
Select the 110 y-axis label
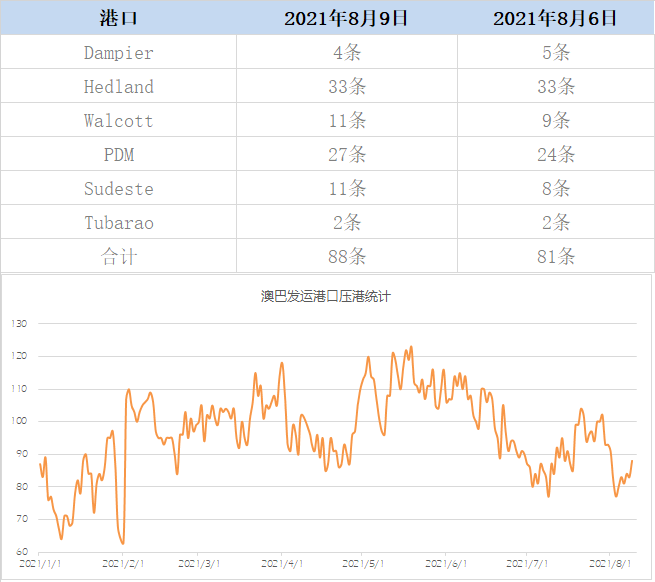pyautogui.click(x=19, y=389)
